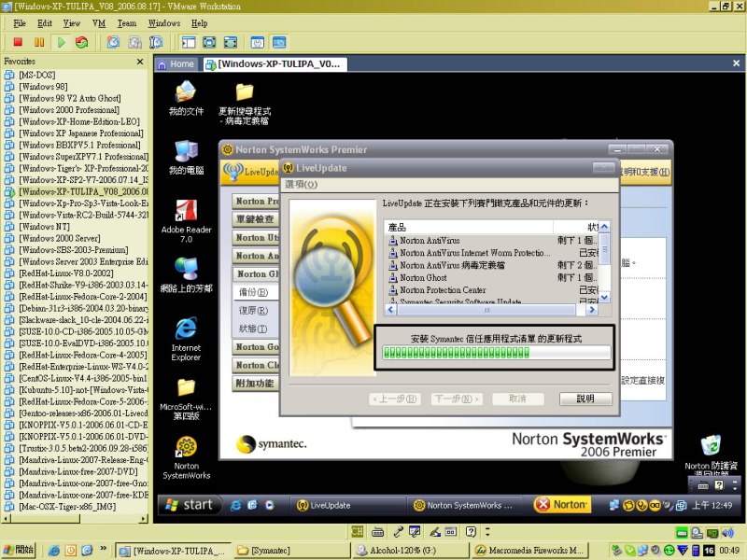This screenshot has height=560, width=747.
Task: Close the Favorites sidebar panel
Action: 140,62
